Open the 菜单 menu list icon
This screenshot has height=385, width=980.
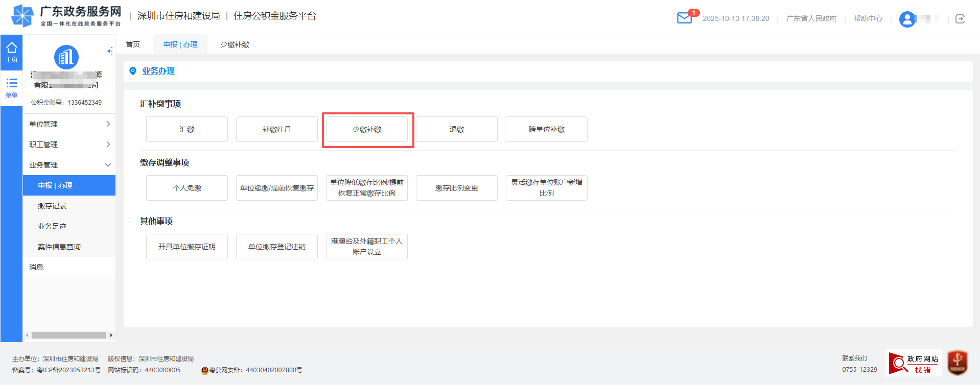(x=11, y=88)
